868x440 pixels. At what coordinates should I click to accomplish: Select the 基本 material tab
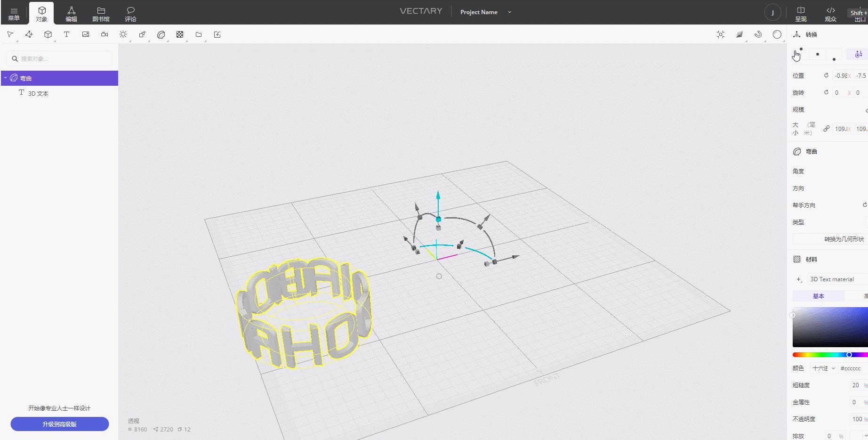coord(818,296)
